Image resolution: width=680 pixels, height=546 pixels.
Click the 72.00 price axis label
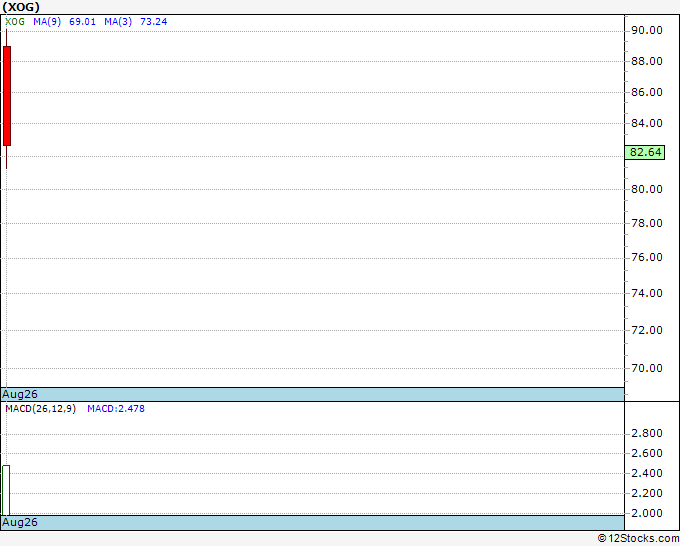click(647, 330)
